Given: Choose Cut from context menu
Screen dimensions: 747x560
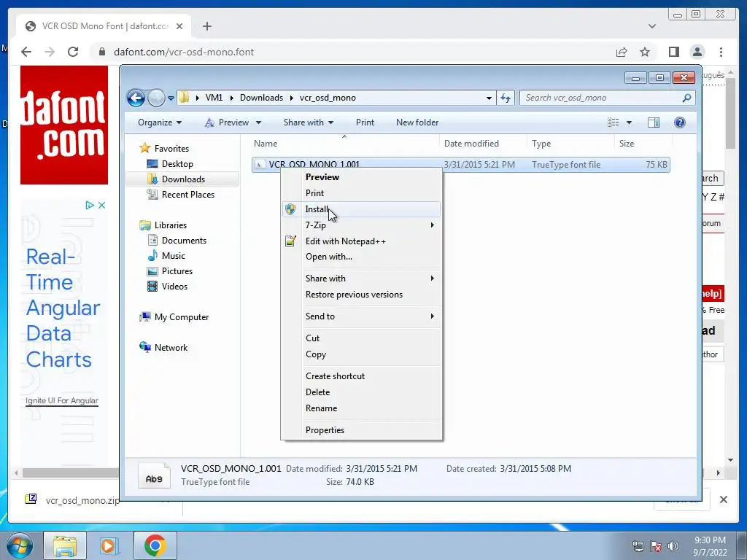Looking at the screenshot, I should [362, 338].
